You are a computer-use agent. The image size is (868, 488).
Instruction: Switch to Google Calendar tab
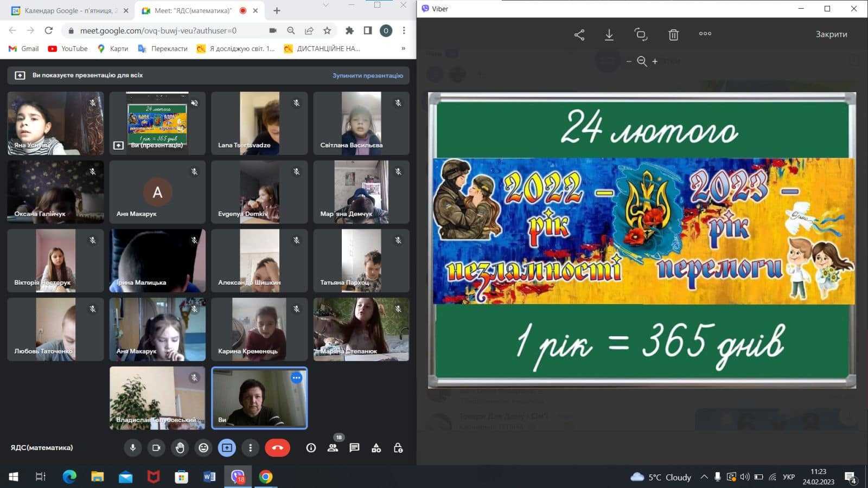tap(68, 10)
